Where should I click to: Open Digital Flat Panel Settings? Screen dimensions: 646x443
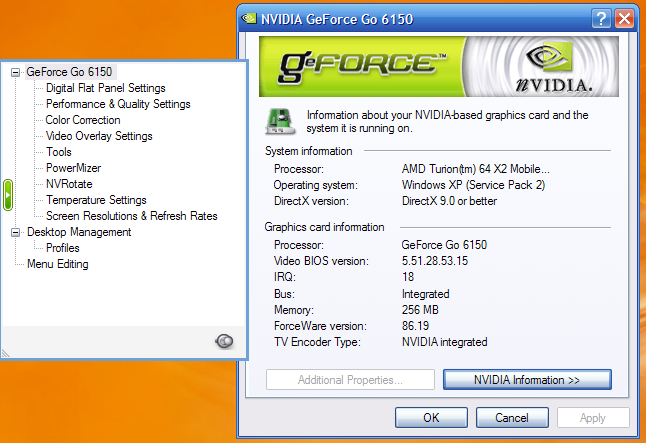point(105,88)
